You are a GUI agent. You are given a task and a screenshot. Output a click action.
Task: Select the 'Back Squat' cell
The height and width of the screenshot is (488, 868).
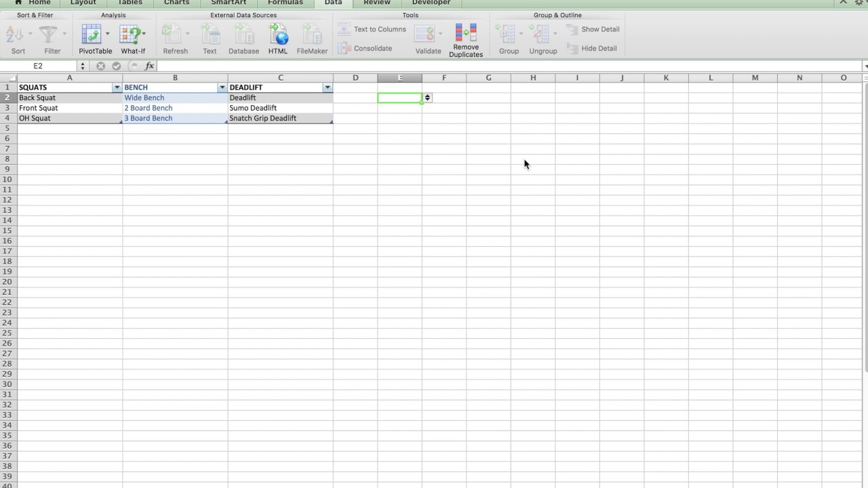coord(69,98)
